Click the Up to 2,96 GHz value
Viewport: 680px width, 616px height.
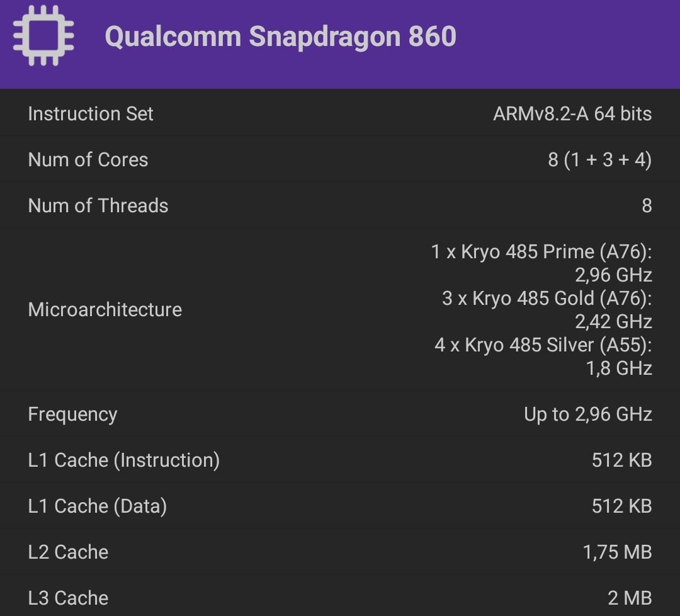[x=587, y=414]
